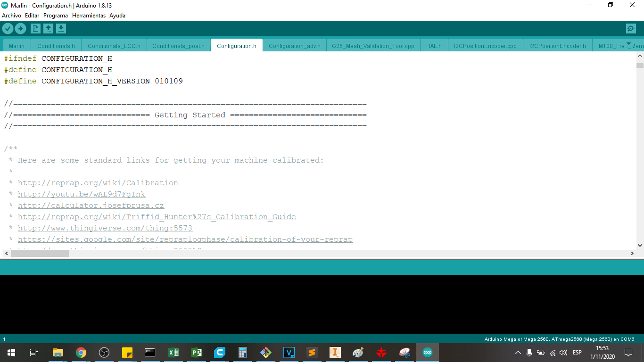Switch to the Conditionals_LCD.h tab
The height and width of the screenshot is (362, 644).
pyautogui.click(x=114, y=46)
